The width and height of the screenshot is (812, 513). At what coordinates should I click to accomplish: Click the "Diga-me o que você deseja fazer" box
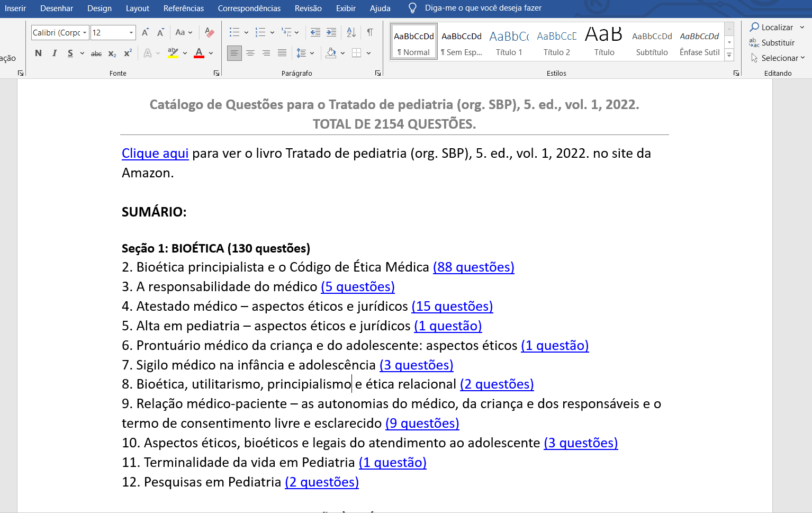coord(483,8)
